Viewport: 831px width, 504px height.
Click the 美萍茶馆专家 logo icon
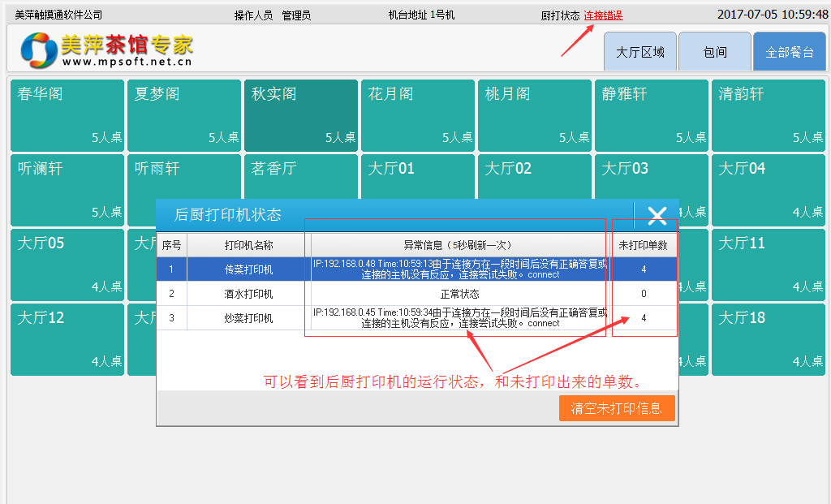pyautogui.click(x=39, y=50)
